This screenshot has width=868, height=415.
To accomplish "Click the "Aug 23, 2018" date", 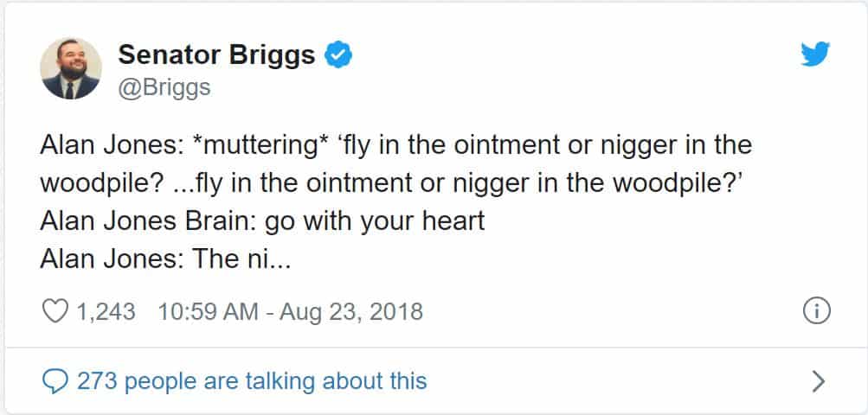I will 352,311.
